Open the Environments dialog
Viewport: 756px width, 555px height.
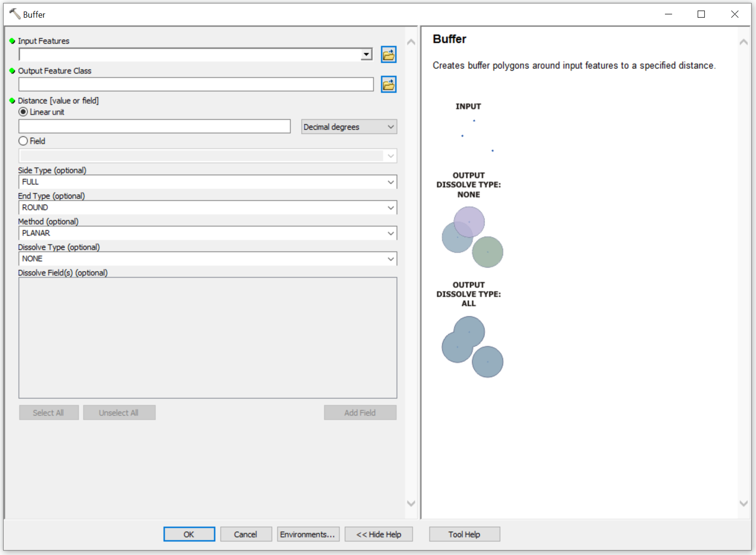coord(308,534)
